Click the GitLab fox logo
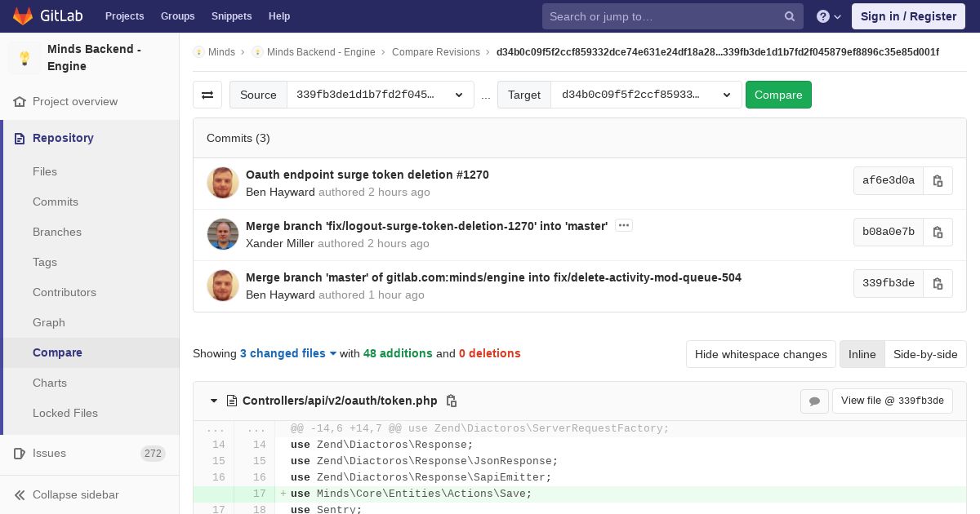Viewport: 980px width, 514px height. click(23, 16)
